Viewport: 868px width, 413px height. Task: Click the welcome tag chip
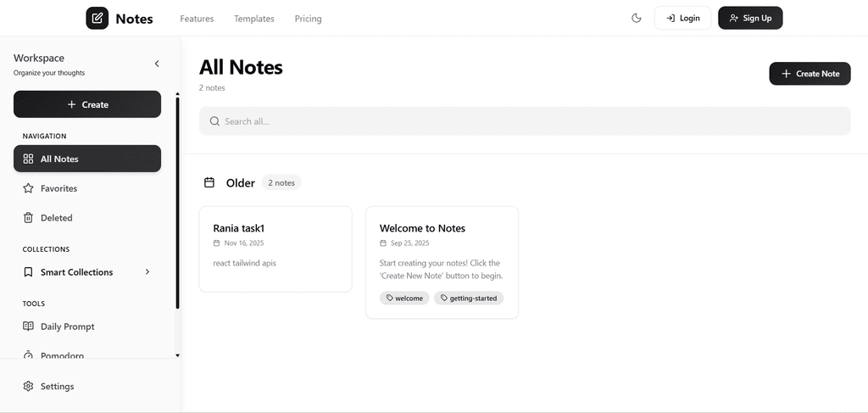[404, 299]
